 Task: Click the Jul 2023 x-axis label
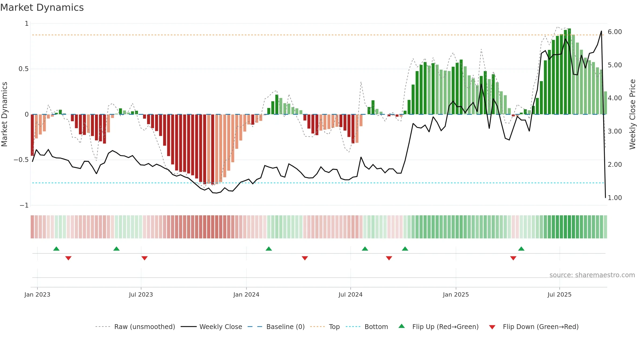pyautogui.click(x=141, y=294)
